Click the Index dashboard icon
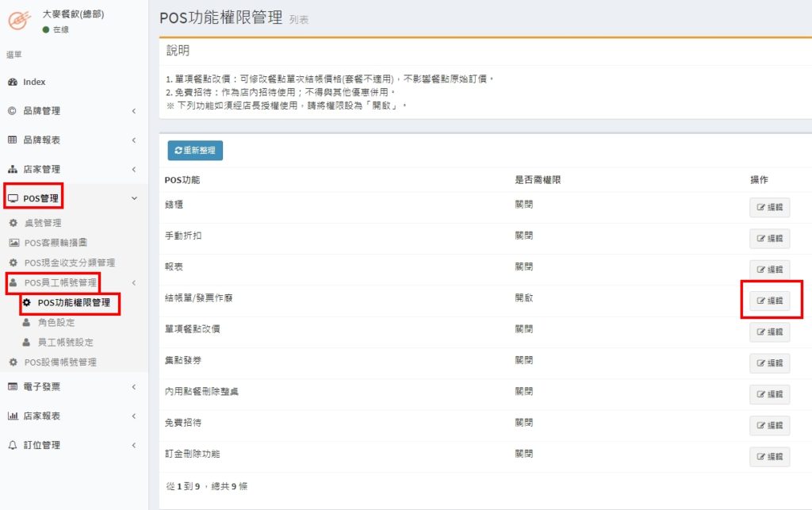 (13, 82)
